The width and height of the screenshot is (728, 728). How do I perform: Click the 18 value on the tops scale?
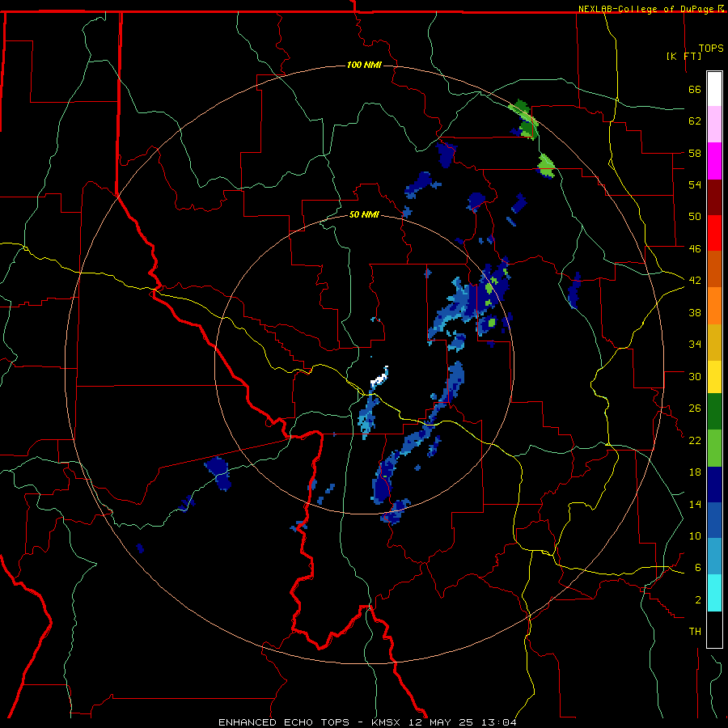pyautogui.click(x=695, y=472)
